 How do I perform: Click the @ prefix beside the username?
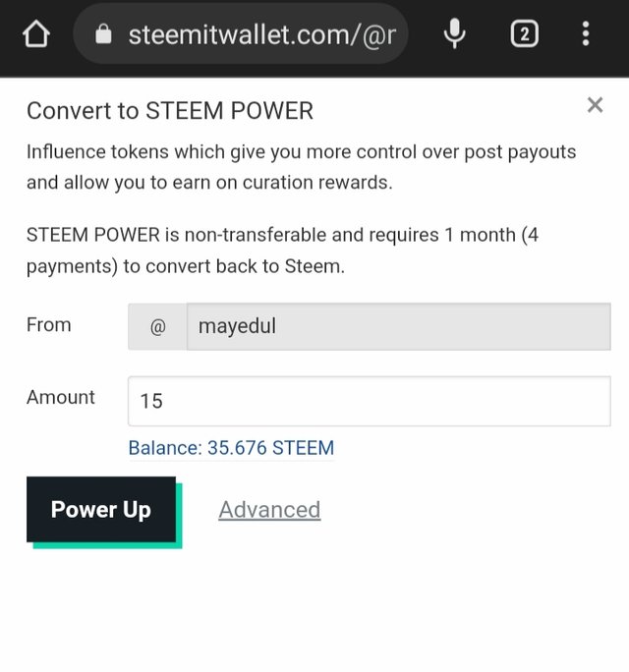(x=157, y=326)
